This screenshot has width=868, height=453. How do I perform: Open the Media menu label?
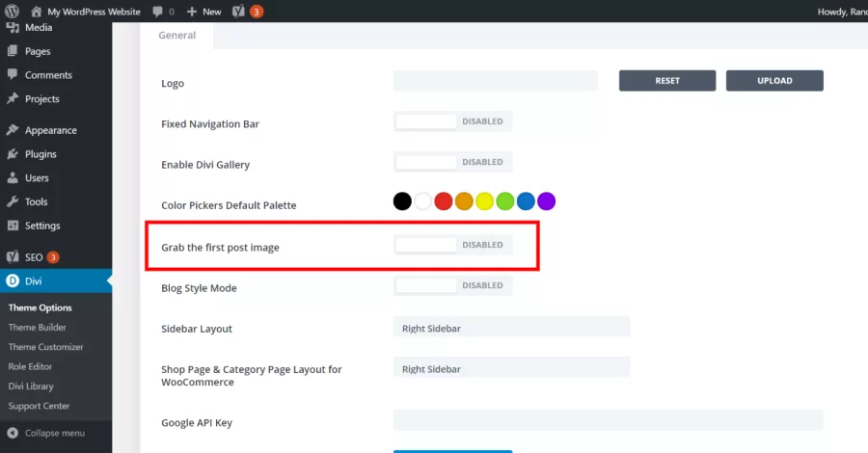[39, 28]
